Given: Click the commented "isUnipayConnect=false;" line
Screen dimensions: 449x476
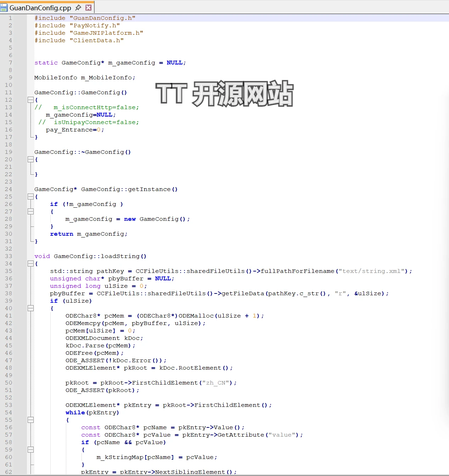Looking at the screenshot, I should click(89, 122).
